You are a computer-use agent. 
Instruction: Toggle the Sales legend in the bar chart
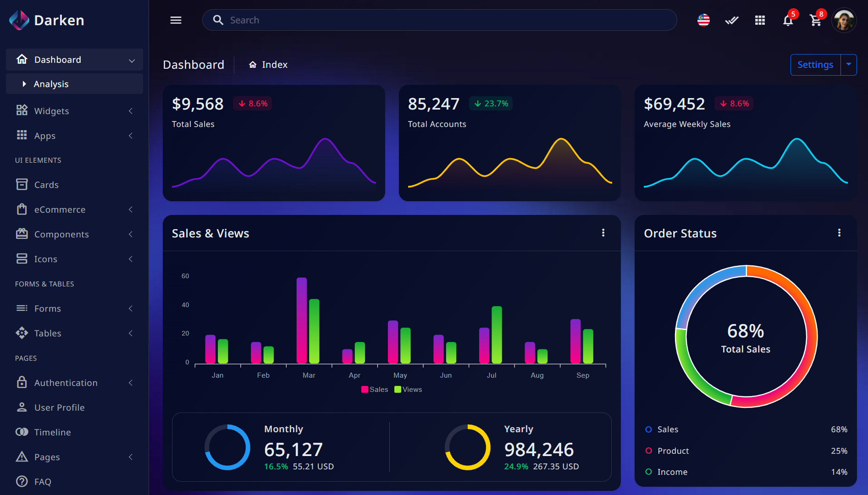pyautogui.click(x=374, y=389)
